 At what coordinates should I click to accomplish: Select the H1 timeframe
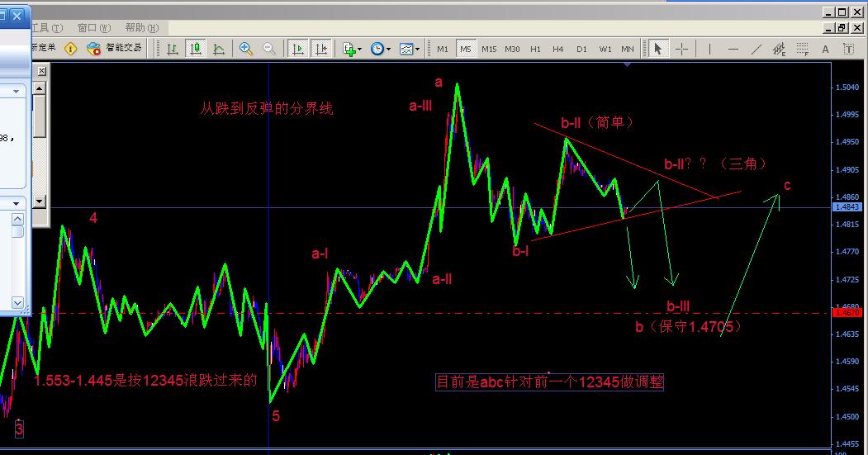pos(535,49)
